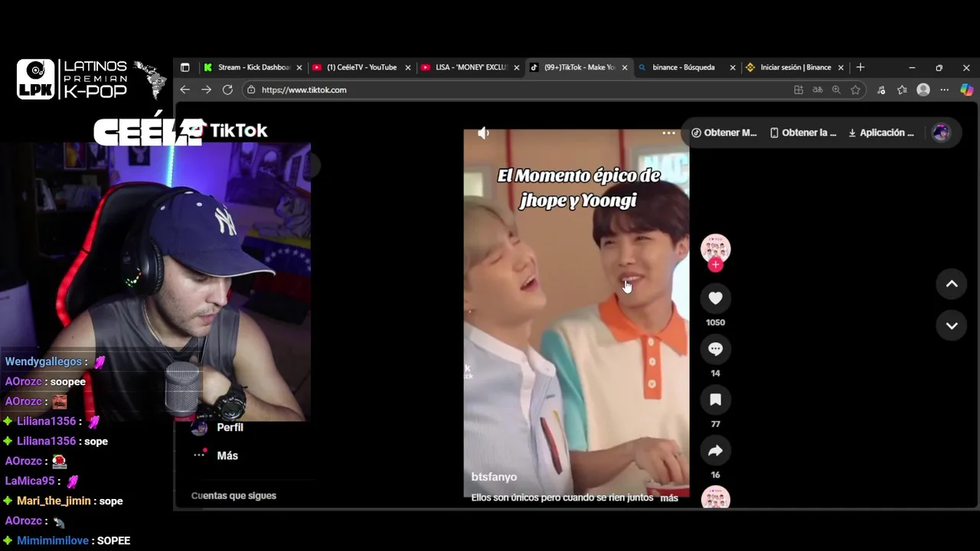Click the playing TikTok video

(577, 314)
